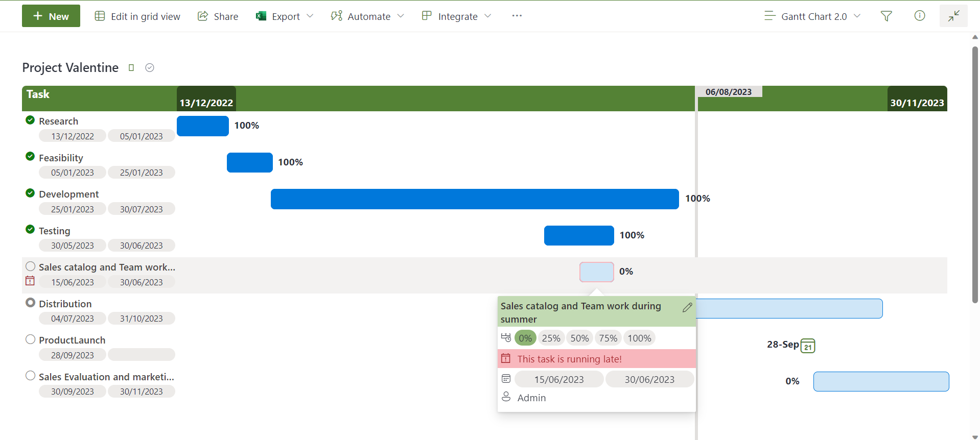Click the Development task progress bar

[475, 199]
